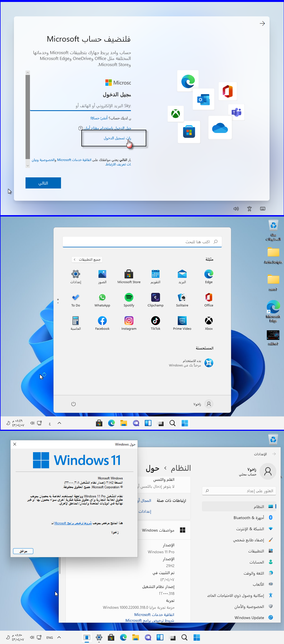
Task: Click the Start menu power button
Action: [73, 404]
